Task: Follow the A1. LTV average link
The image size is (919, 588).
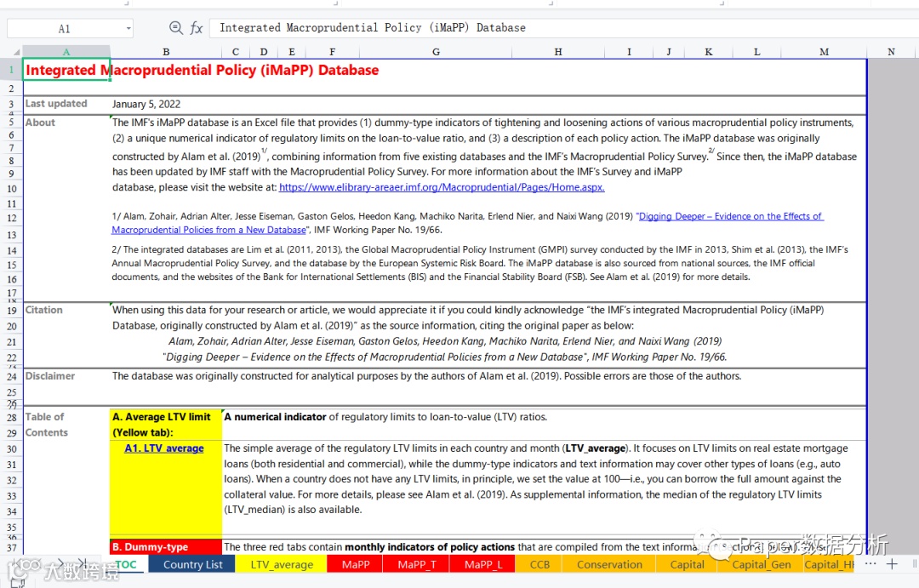Action: (x=164, y=448)
